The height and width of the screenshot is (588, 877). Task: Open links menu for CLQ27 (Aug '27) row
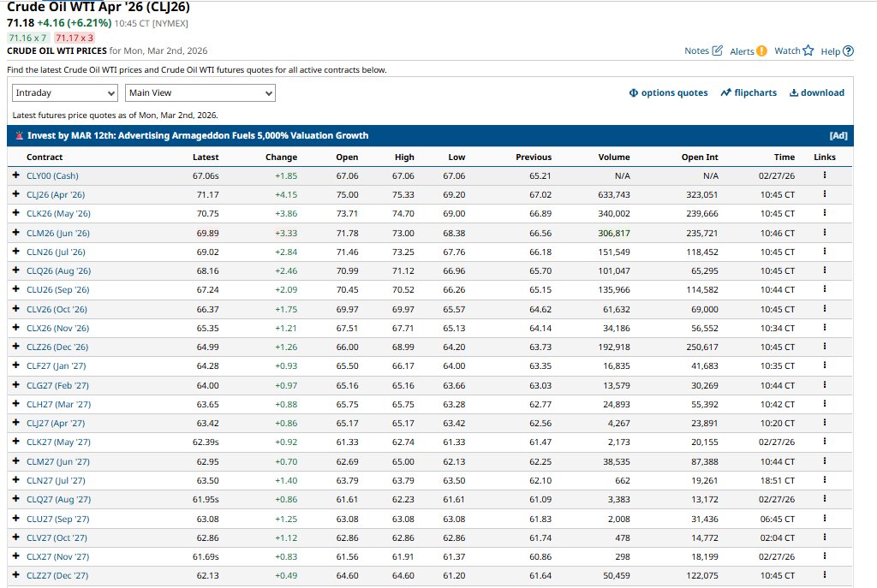[825, 499]
